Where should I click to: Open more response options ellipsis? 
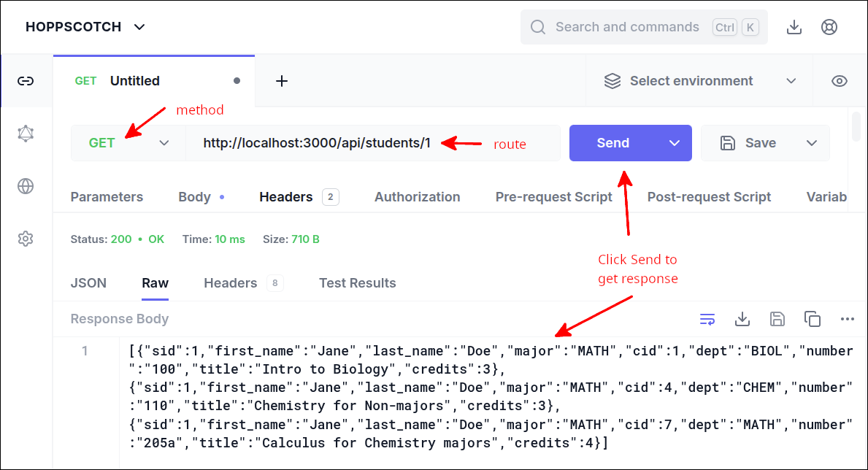847,319
